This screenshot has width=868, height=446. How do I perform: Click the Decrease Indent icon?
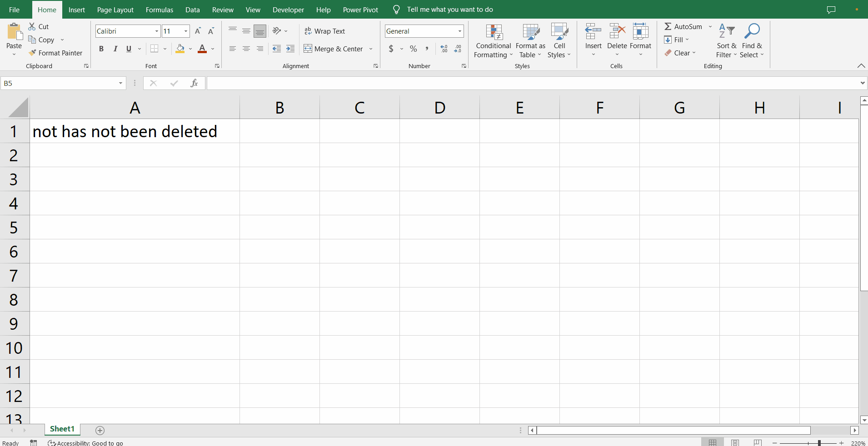(x=277, y=49)
